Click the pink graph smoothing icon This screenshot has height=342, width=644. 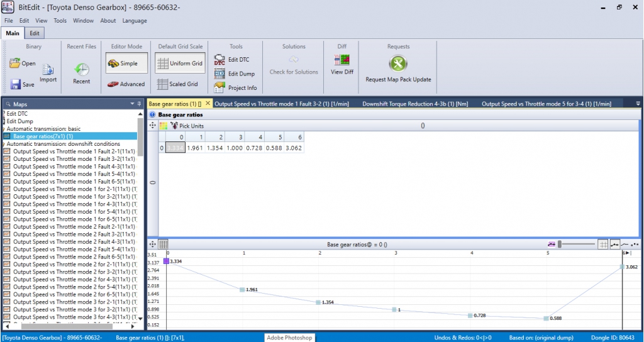click(x=552, y=245)
